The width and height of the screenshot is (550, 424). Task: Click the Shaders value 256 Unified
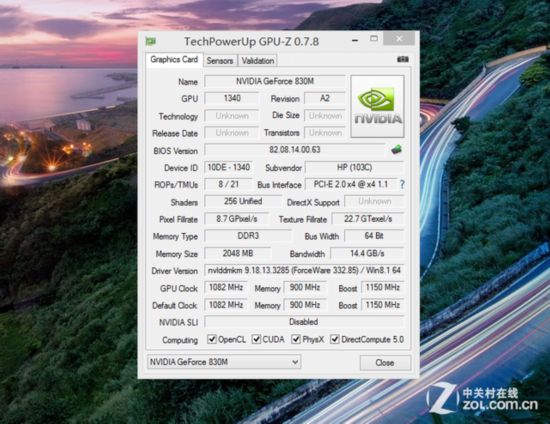243,201
